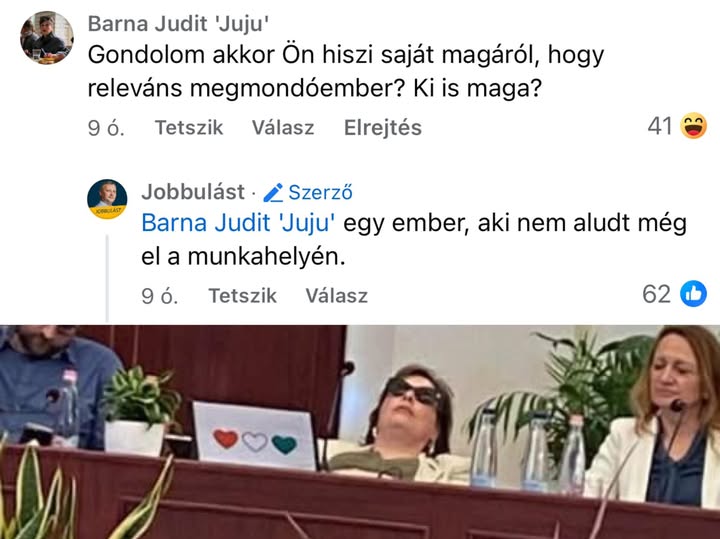Image resolution: width=720 pixels, height=539 pixels.
Task: Click the Szerző author label
Action: point(321,192)
